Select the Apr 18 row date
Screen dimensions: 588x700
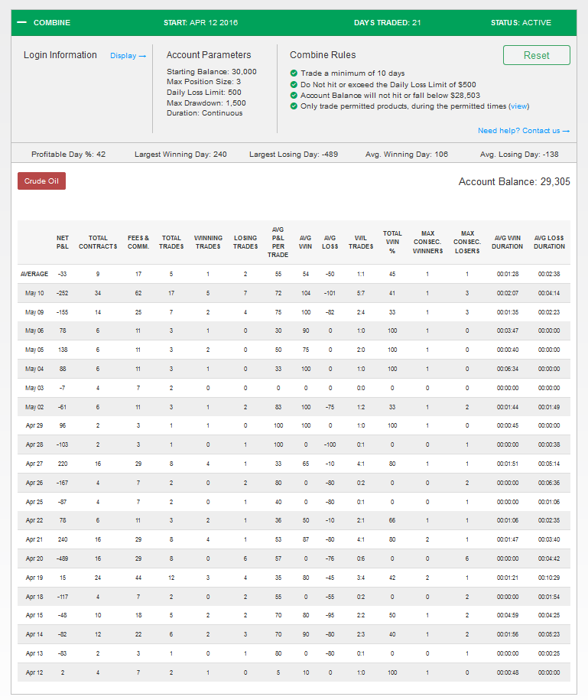coord(34,597)
